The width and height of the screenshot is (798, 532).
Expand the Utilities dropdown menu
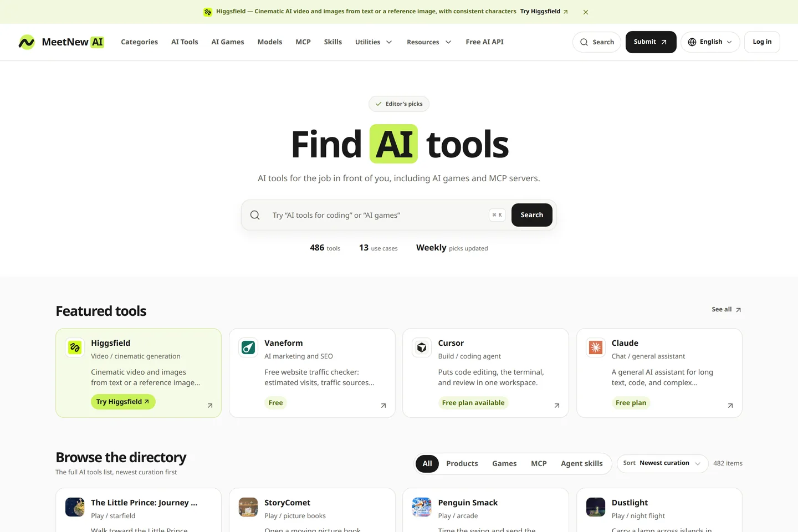374,42
